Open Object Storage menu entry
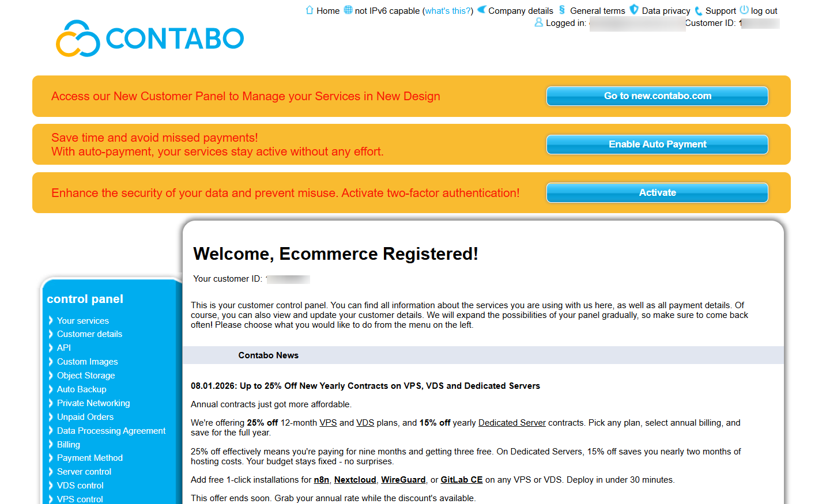826x504 pixels. 86,376
